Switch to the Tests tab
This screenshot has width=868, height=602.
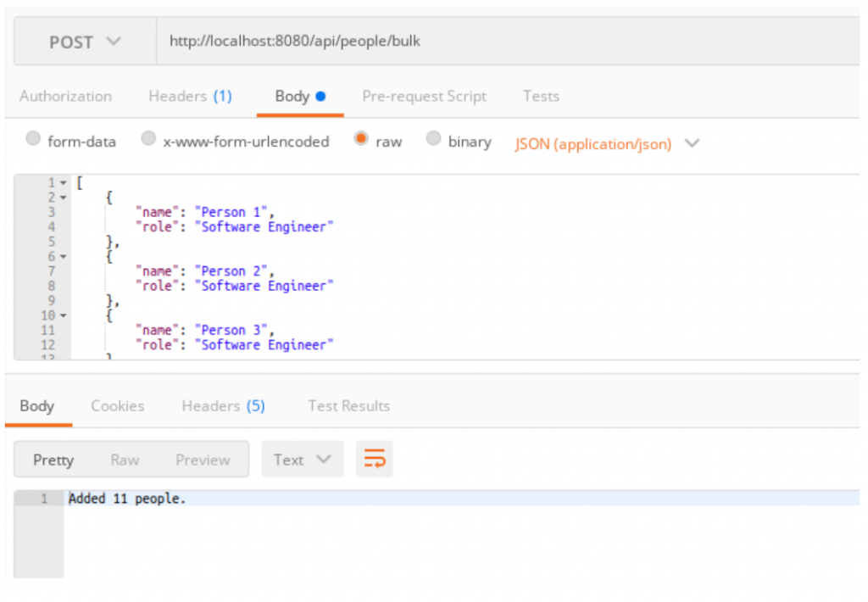[x=541, y=96]
